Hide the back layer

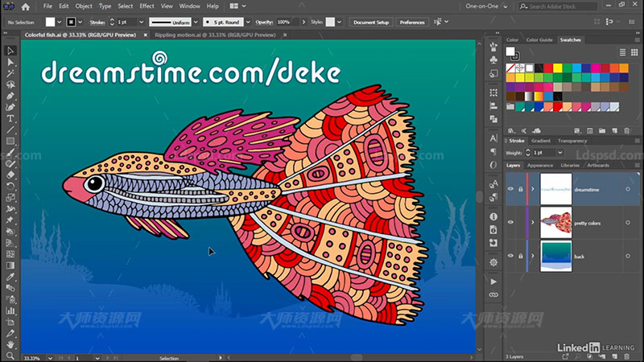click(510, 256)
